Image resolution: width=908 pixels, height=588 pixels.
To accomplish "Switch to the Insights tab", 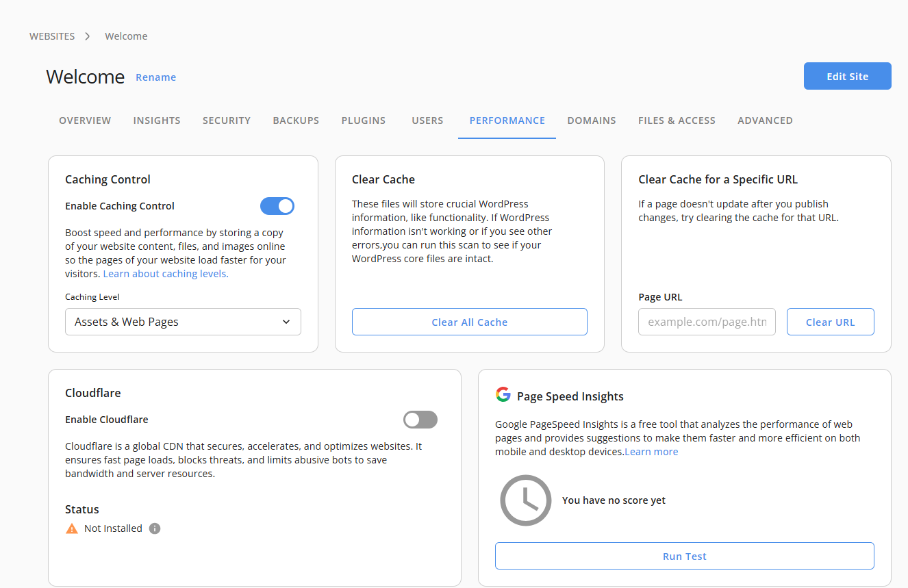I will click(x=157, y=120).
